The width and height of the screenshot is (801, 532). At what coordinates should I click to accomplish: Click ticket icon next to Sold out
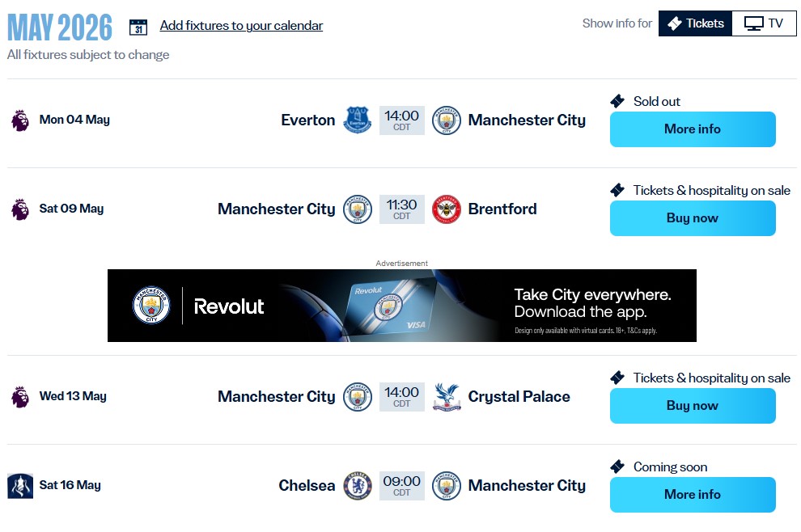617,102
